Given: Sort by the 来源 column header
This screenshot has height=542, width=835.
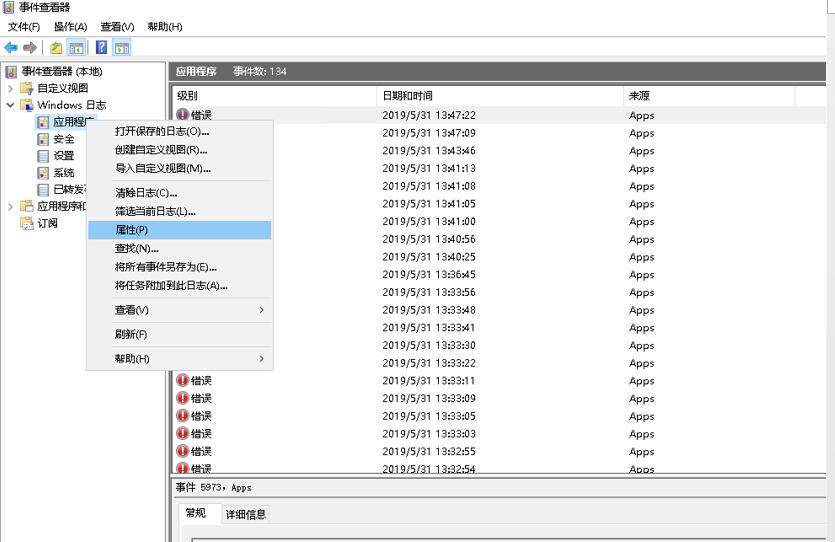Looking at the screenshot, I should 709,96.
